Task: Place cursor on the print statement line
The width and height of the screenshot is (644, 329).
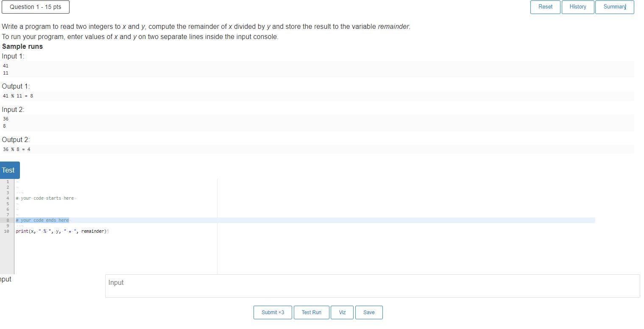Action: [x=62, y=231]
